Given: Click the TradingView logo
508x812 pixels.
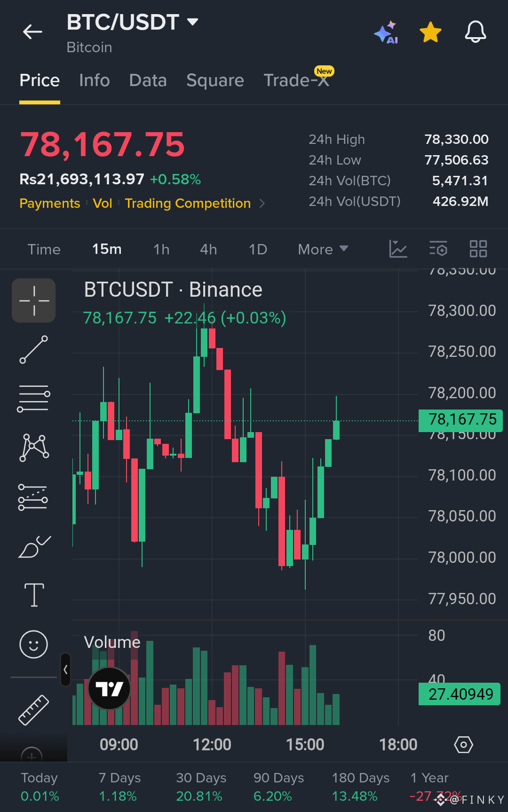Looking at the screenshot, I should 109,689.
